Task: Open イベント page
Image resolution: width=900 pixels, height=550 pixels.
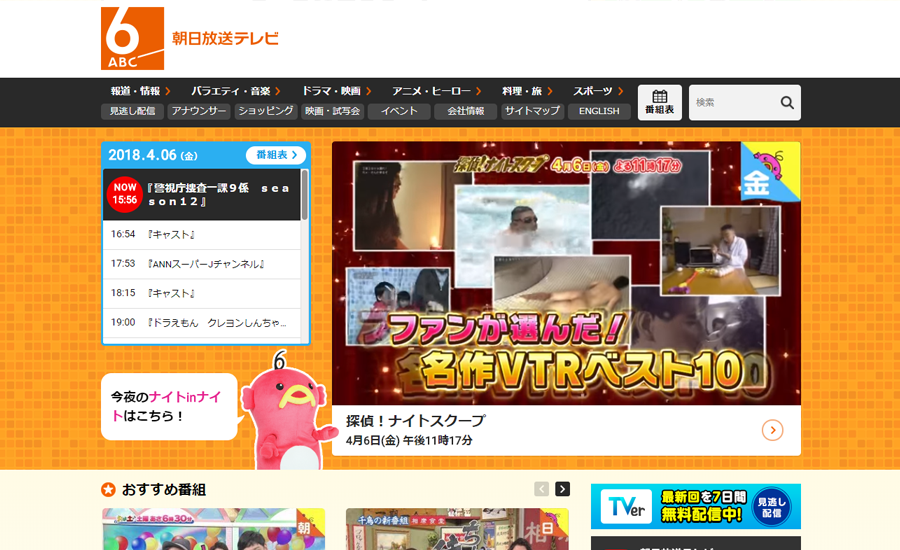Action: click(x=399, y=111)
